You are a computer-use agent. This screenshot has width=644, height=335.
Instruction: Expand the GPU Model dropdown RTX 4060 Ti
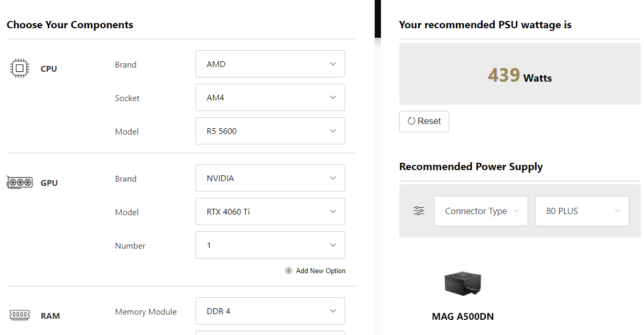pyautogui.click(x=270, y=211)
